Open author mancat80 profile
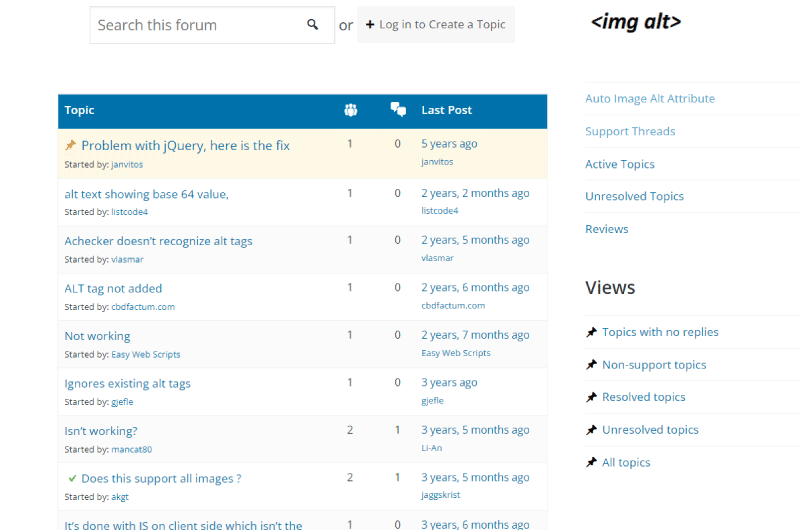The height and width of the screenshot is (530, 800). pos(132,449)
